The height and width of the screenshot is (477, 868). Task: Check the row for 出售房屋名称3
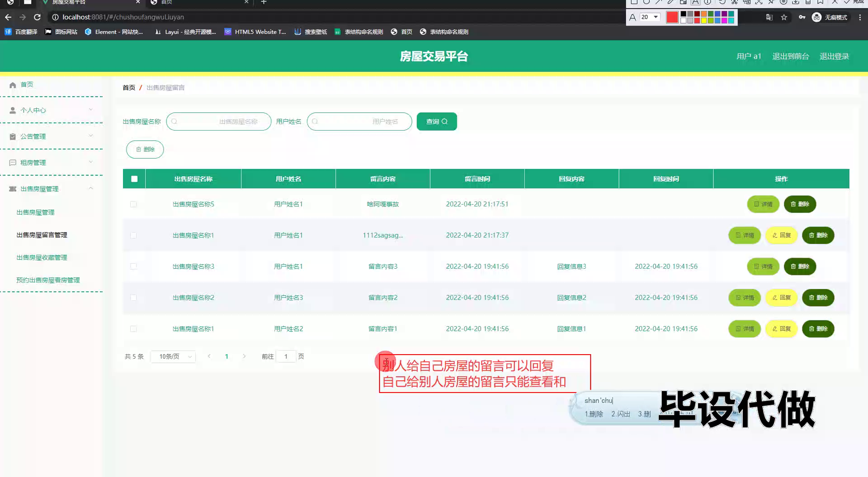click(133, 267)
